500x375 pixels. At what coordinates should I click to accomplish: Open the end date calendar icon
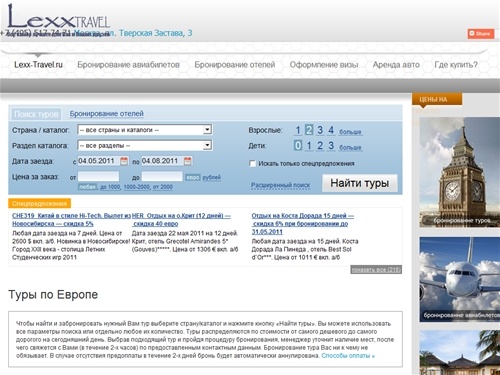[188, 161]
